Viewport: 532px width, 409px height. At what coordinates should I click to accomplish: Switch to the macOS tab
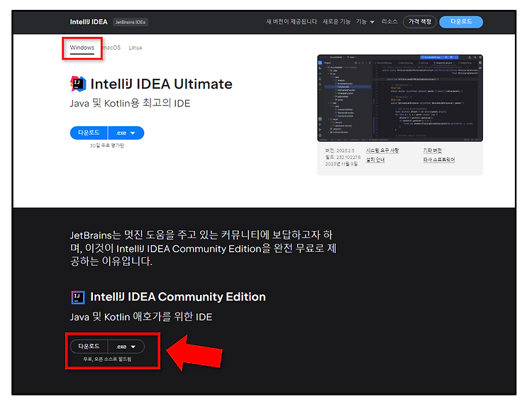pyautogui.click(x=111, y=47)
